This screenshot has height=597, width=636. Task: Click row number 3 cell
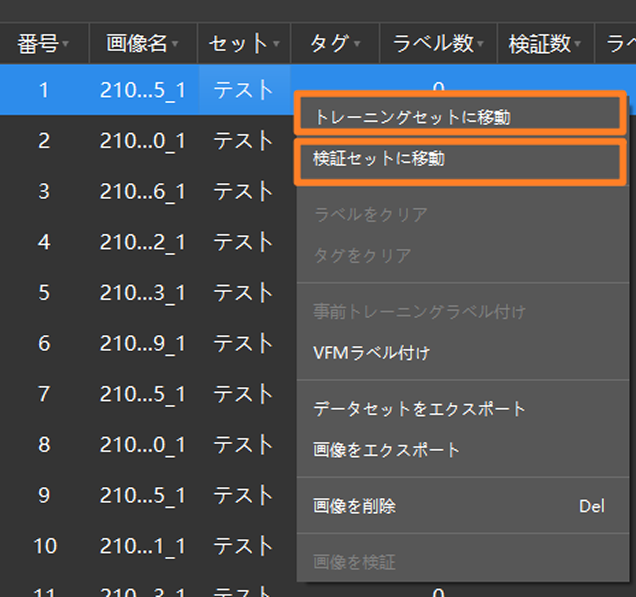tap(44, 191)
